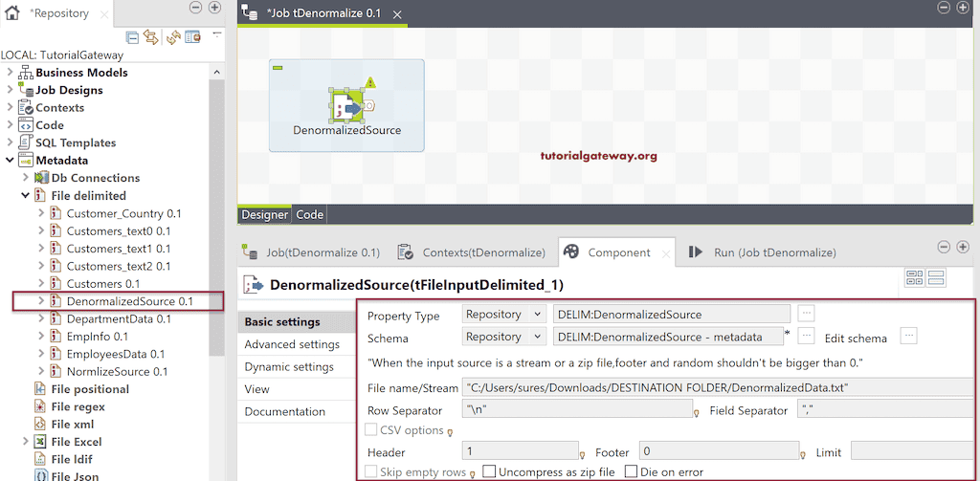
Task: Collapse the subjob using its green minus marker
Action: (278, 67)
